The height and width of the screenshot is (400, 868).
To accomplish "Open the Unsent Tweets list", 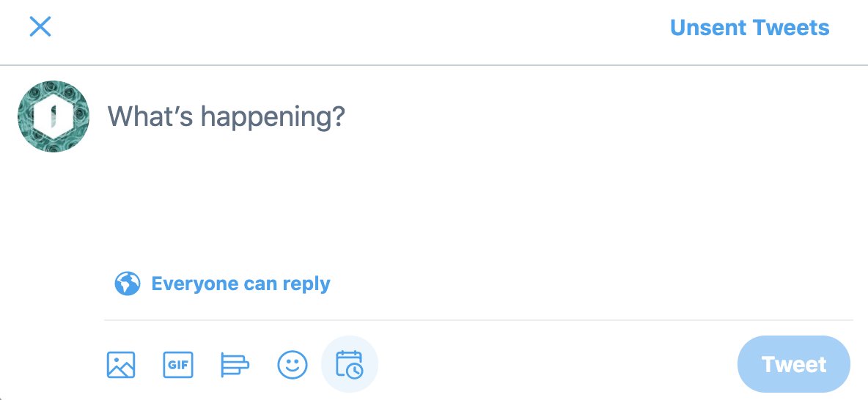I will click(749, 28).
